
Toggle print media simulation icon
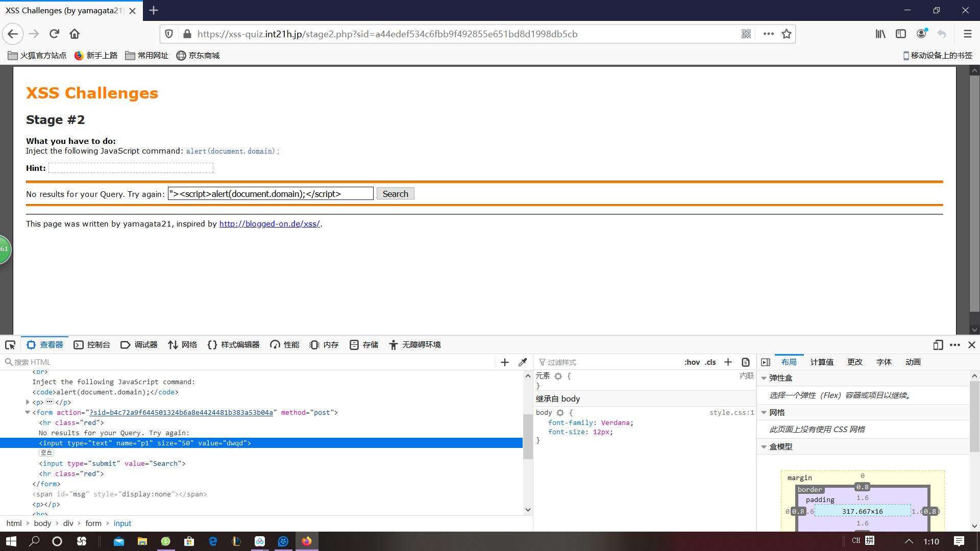pyautogui.click(x=746, y=362)
